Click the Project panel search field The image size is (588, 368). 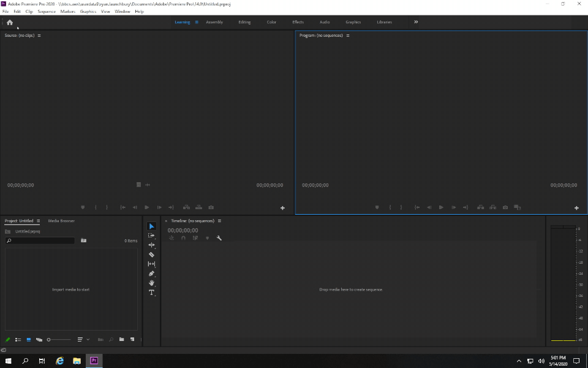click(x=40, y=241)
